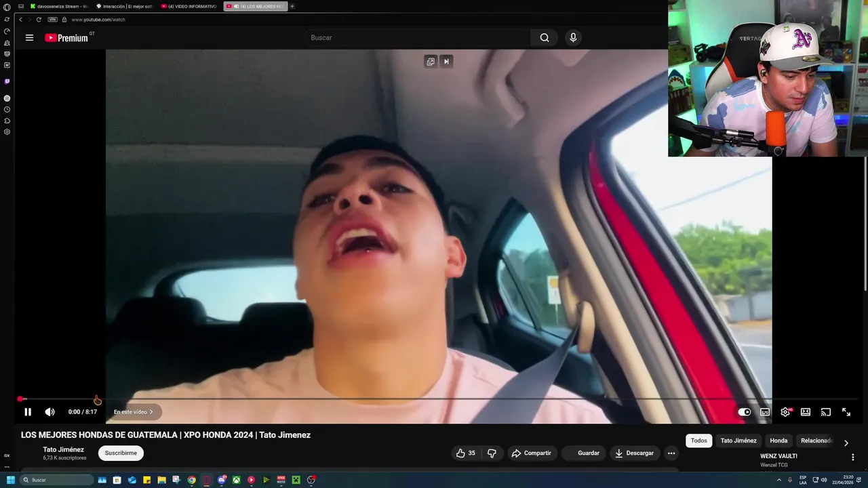The width and height of the screenshot is (868, 488).
Task: Open ESP LAA language selector
Action: (x=803, y=480)
